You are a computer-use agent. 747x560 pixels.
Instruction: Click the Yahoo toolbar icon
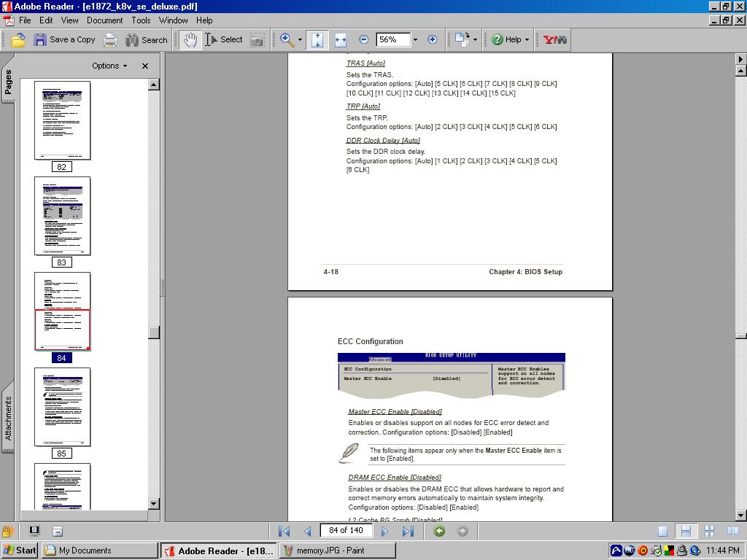(554, 40)
